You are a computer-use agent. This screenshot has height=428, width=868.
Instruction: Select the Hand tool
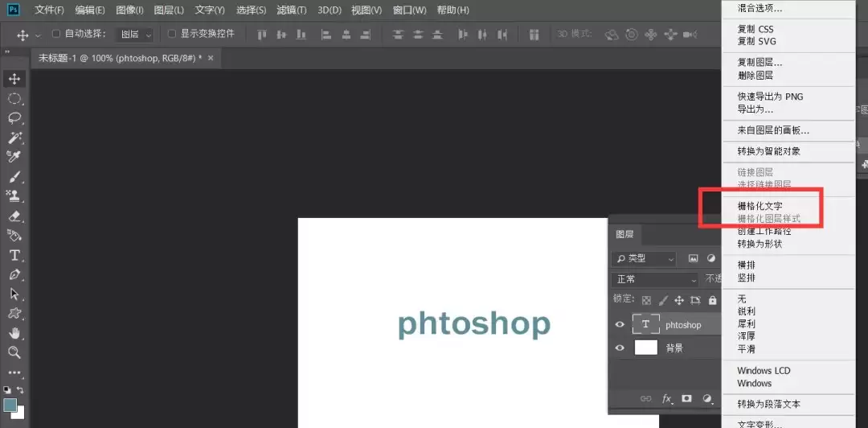[x=14, y=333]
